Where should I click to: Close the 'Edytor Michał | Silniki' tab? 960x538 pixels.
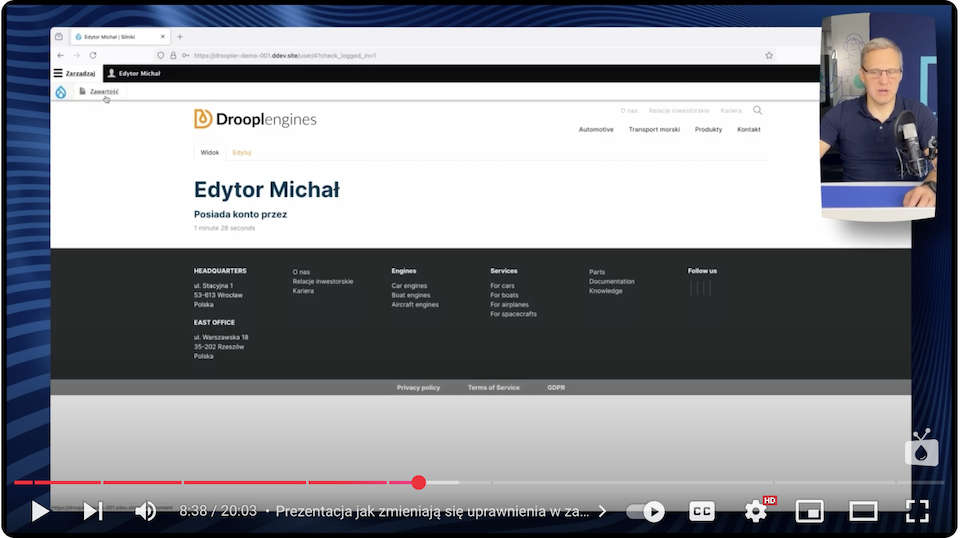[x=163, y=37]
